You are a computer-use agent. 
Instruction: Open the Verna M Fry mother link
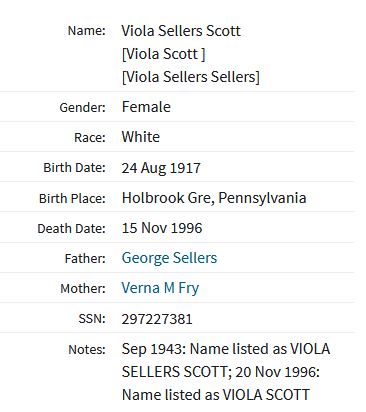160,288
